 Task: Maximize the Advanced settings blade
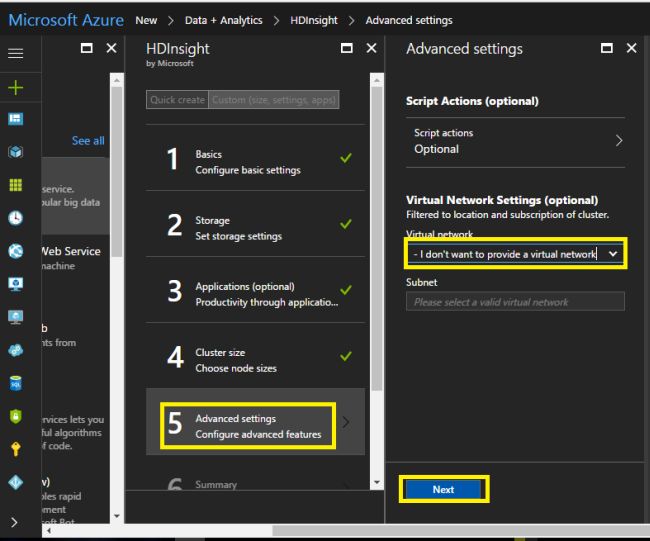tap(607, 49)
